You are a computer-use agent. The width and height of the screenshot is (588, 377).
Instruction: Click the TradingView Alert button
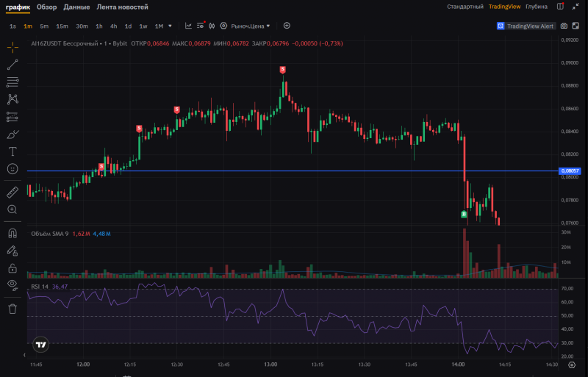tap(526, 26)
